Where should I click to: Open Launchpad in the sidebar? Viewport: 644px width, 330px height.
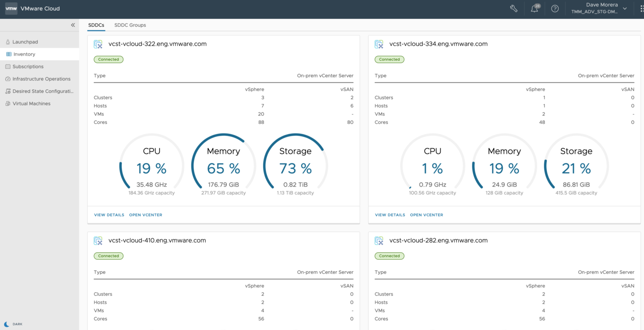coord(25,42)
